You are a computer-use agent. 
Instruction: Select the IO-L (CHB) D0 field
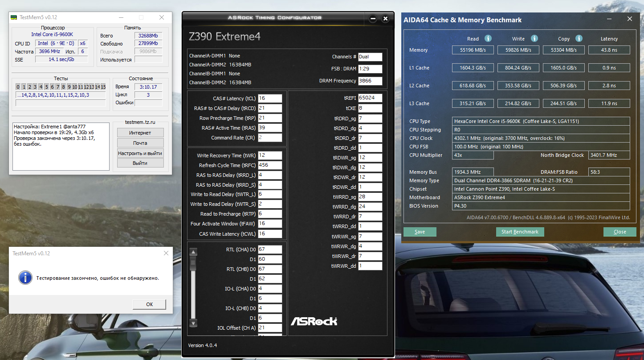tap(270, 308)
